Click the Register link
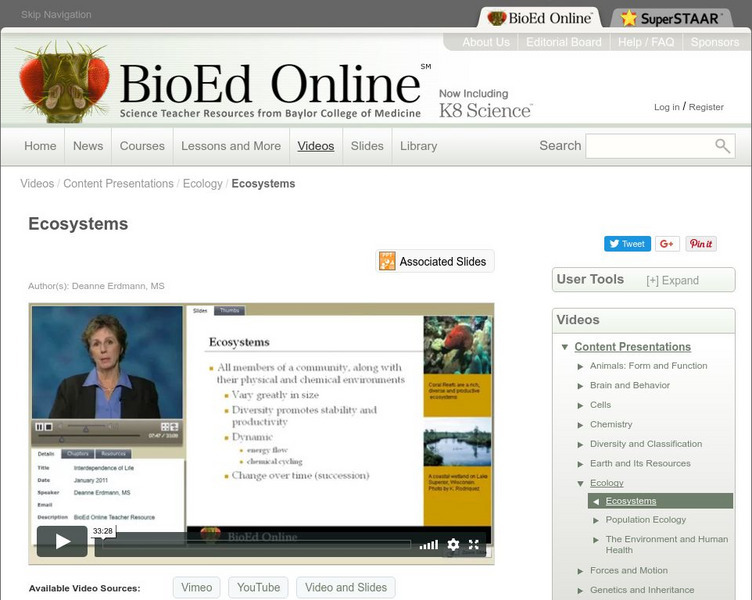 point(706,107)
